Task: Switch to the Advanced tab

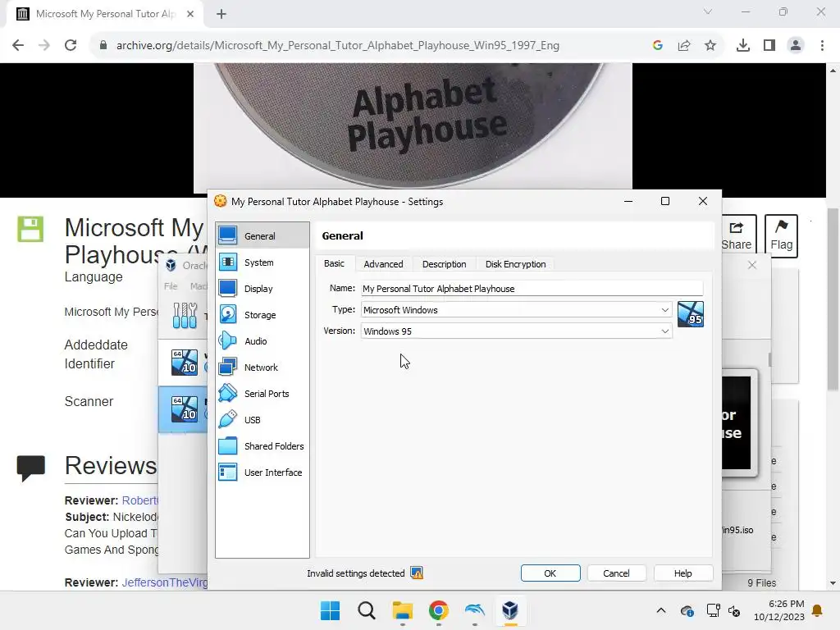Action: tap(383, 264)
